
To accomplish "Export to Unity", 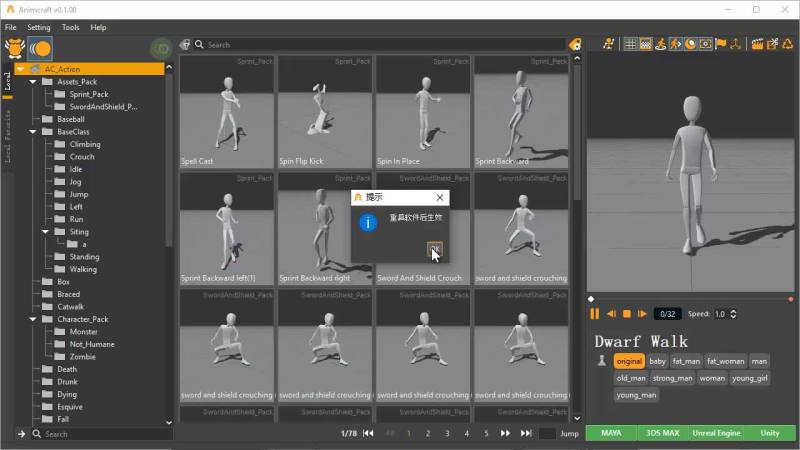I will coord(770,433).
